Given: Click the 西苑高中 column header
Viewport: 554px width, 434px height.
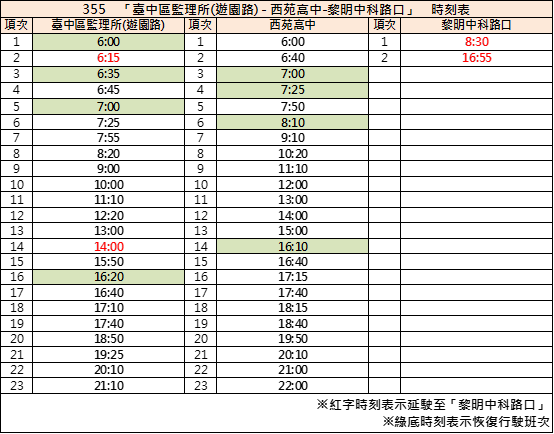Looking at the screenshot, I should 293,25.
